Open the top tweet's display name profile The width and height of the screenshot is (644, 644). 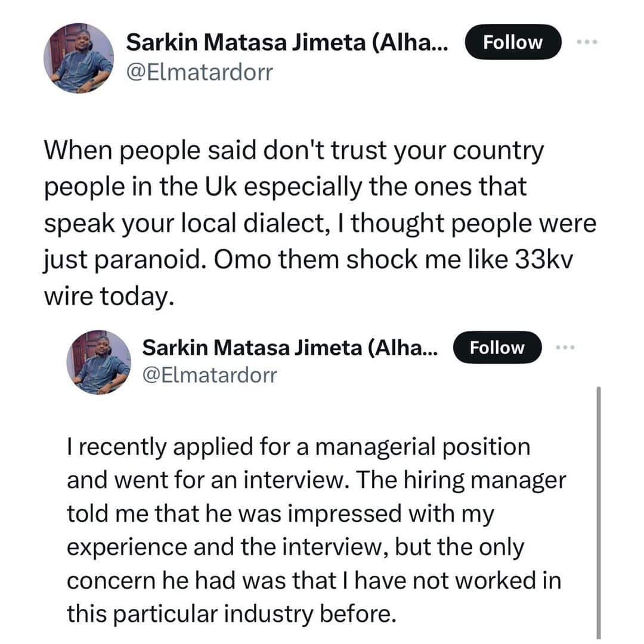pyautogui.click(x=287, y=43)
